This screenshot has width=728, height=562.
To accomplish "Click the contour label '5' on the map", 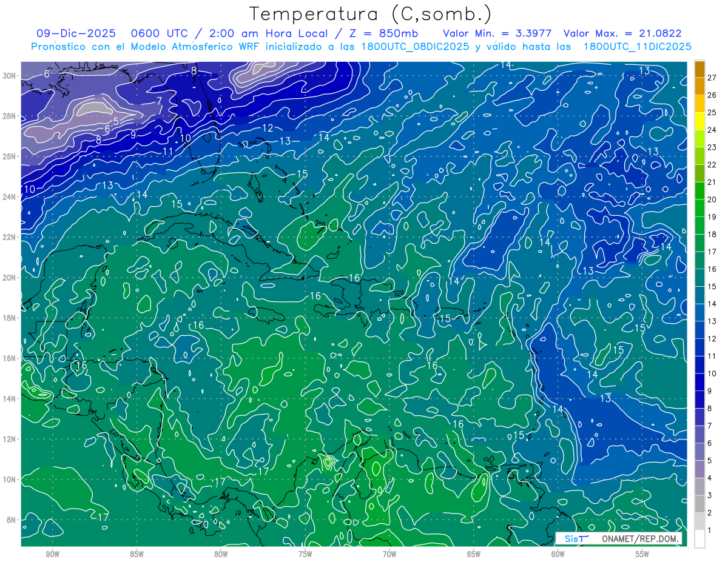I will [x=116, y=121].
